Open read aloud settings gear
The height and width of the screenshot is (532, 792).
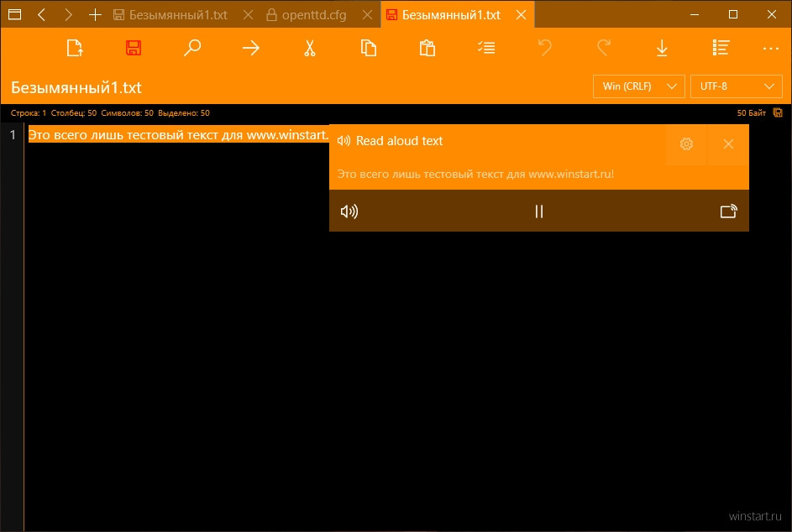coord(686,144)
